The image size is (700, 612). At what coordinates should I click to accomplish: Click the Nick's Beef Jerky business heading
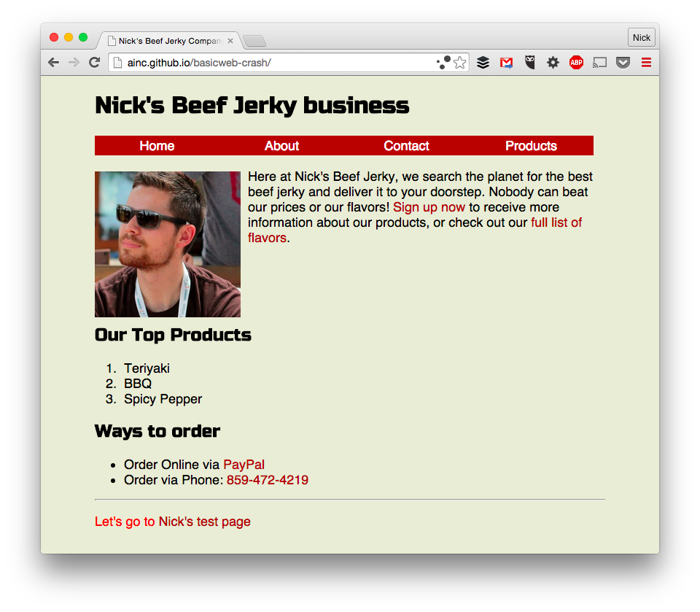coord(252,106)
